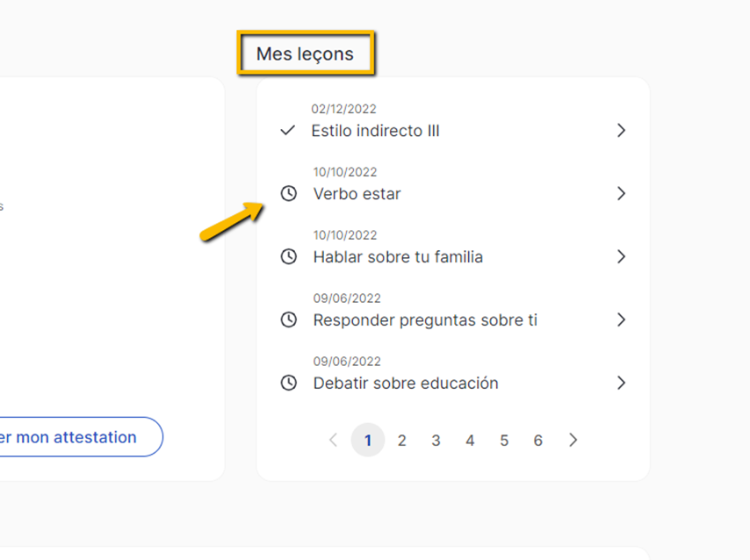Click clock icon next to Debatir sobre educación
The width and height of the screenshot is (750, 560).
click(288, 384)
